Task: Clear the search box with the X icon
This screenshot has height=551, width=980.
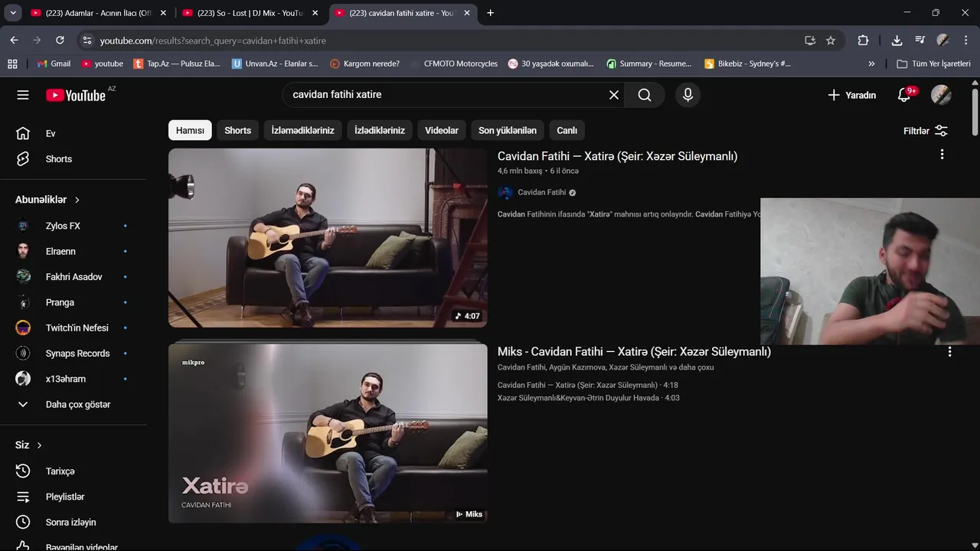Action: [x=614, y=95]
